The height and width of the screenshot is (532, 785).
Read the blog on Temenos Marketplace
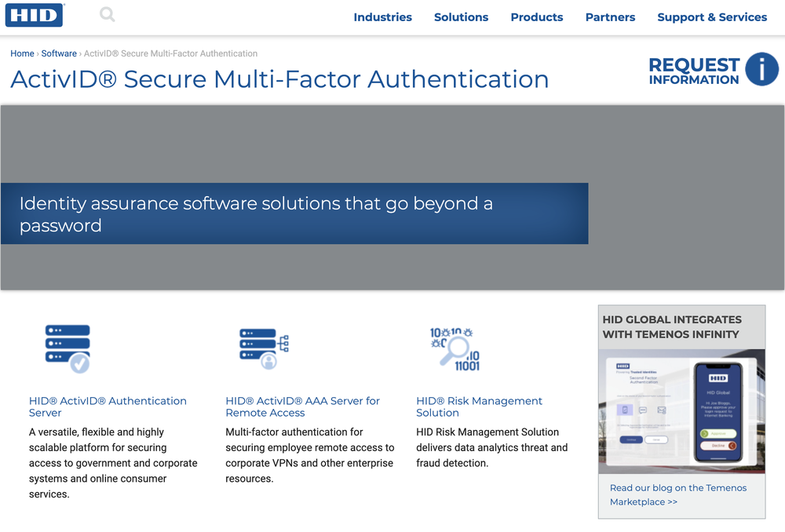678,494
